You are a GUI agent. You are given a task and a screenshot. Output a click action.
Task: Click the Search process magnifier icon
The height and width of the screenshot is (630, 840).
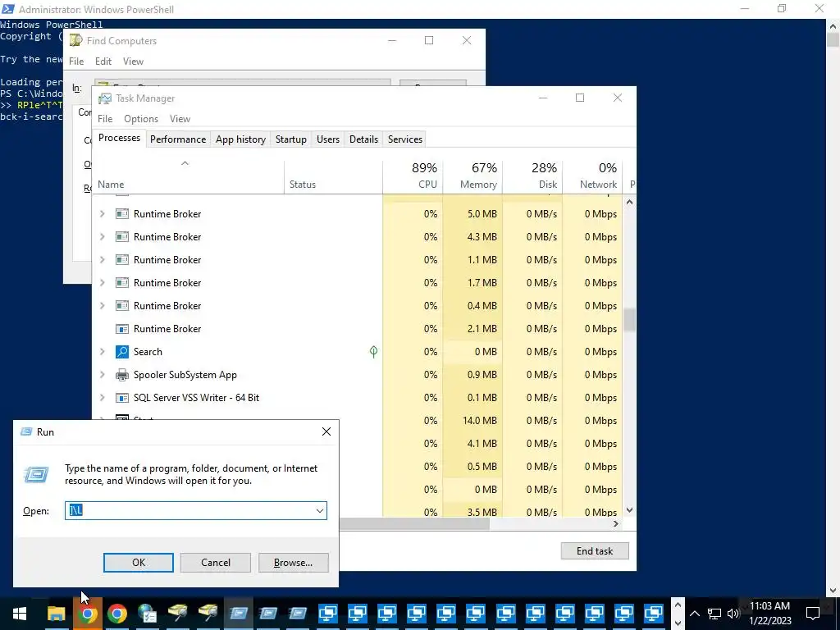coord(122,352)
